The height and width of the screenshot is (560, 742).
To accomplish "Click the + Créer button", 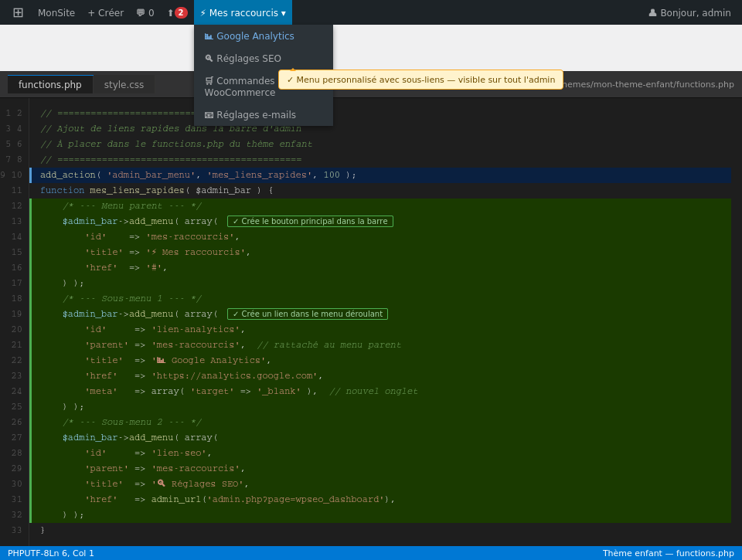I will click(106, 13).
